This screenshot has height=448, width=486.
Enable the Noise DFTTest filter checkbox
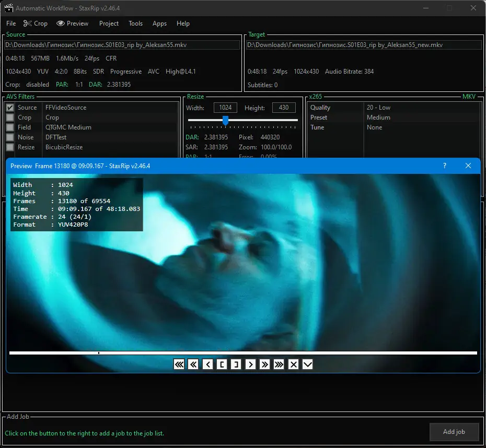coord(10,137)
